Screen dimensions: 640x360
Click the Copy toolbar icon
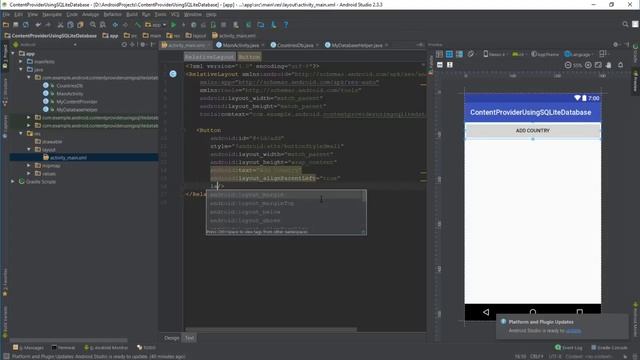click(x=70, y=25)
